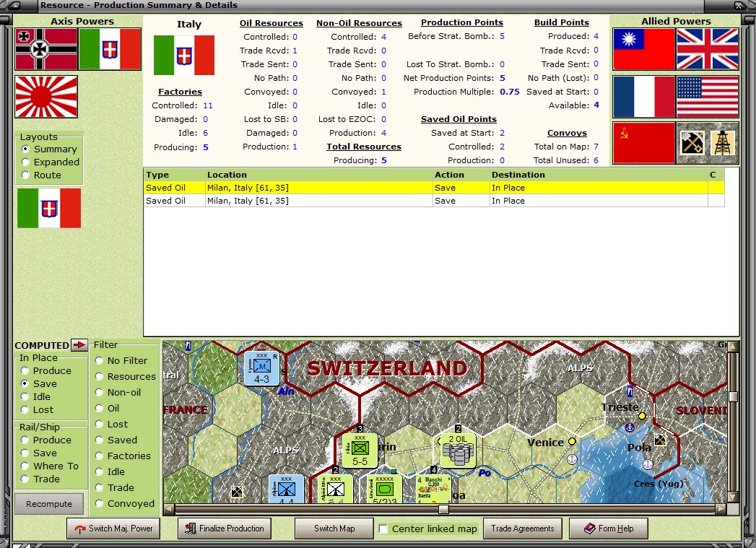Select In Place Save option
Screen dimensions: 756x548
point(38,383)
